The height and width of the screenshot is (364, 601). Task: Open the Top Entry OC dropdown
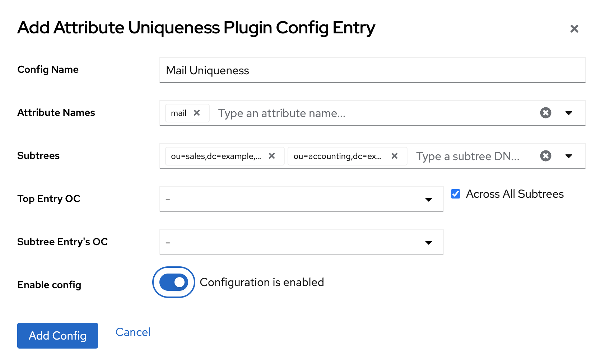[x=301, y=199]
